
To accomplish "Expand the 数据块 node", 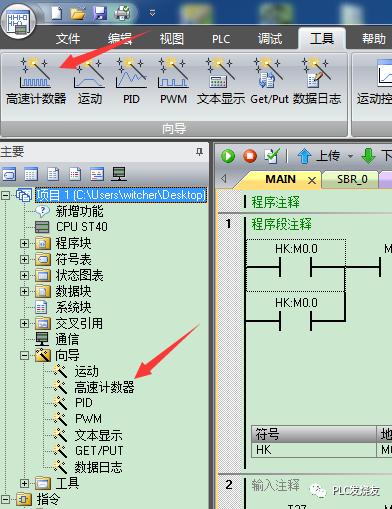I will pos(24,291).
